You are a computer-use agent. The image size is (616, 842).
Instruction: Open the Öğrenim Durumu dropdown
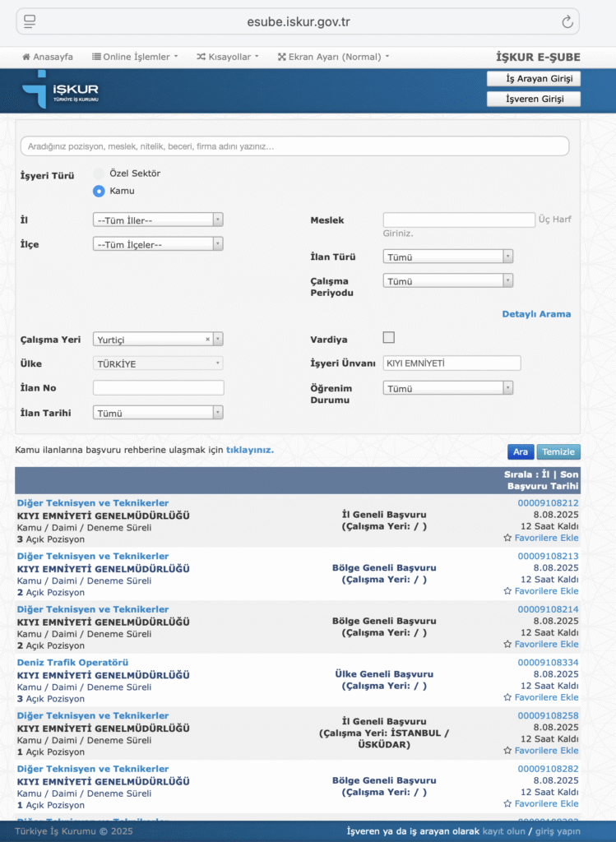448,388
